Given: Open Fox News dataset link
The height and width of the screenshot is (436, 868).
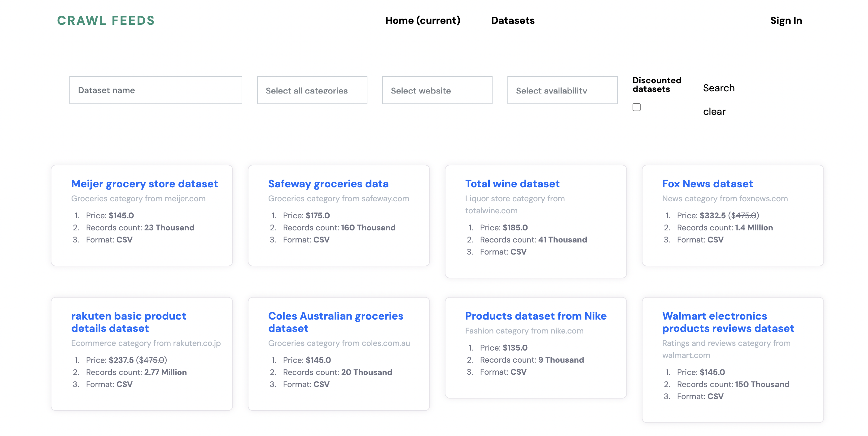Looking at the screenshot, I should 707,184.
